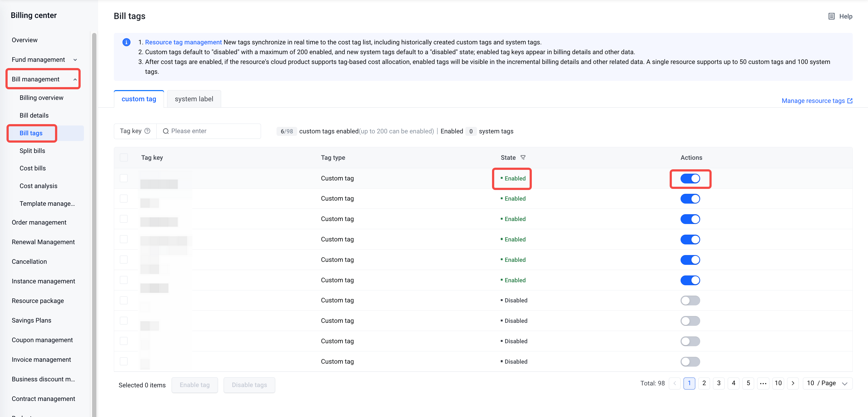Image resolution: width=868 pixels, height=417 pixels.
Task: Expand Fund management menu chevron
Action: click(x=75, y=60)
